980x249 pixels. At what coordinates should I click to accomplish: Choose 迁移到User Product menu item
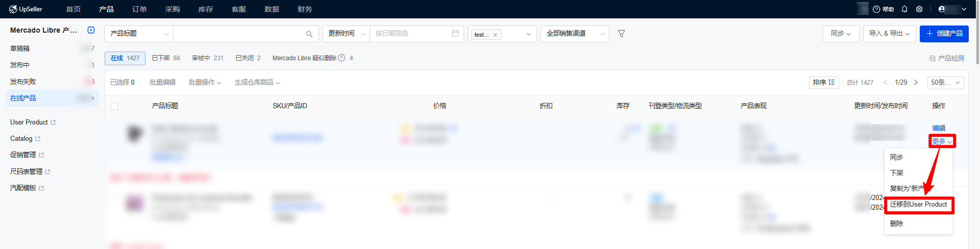pos(918,205)
